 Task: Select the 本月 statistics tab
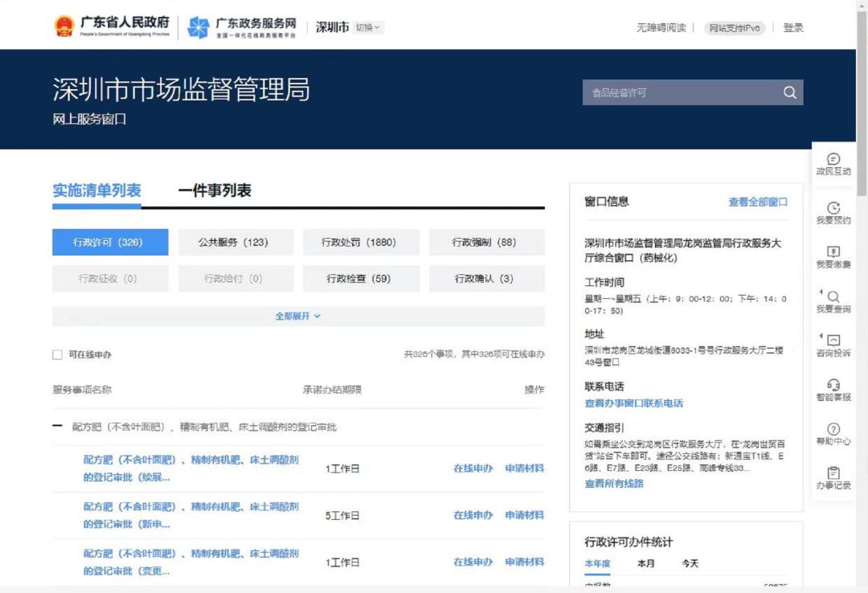(x=645, y=564)
